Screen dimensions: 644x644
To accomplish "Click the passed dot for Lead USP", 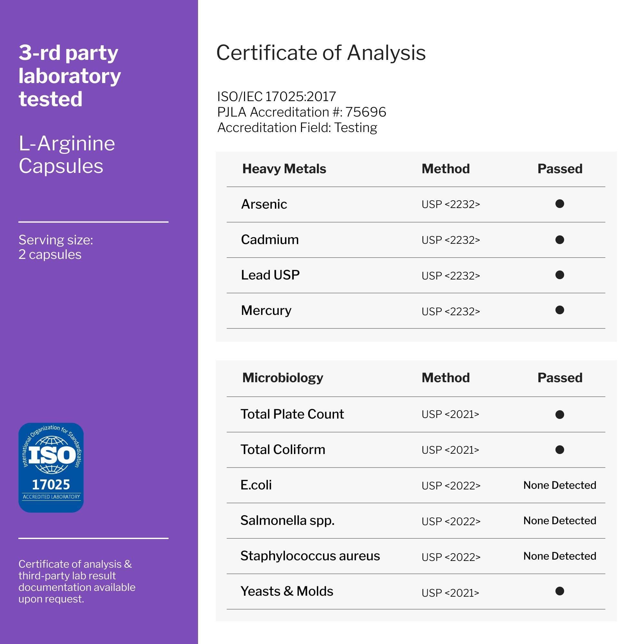I will (560, 275).
